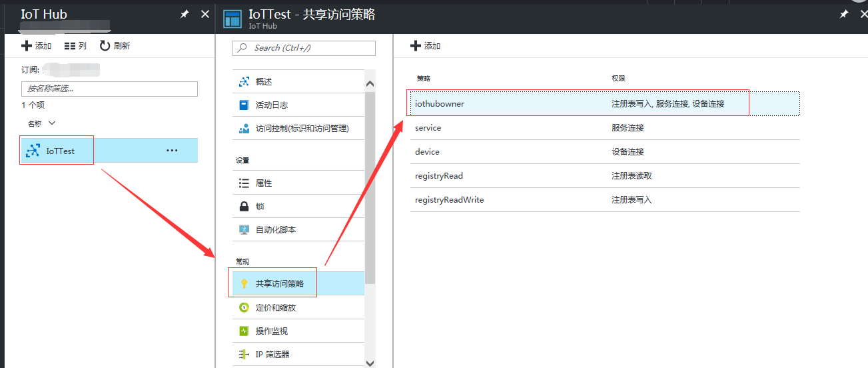Image resolution: width=868 pixels, height=368 pixels.
Task: Click the 操作监视 green pulse icon
Action: (x=244, y=331)
